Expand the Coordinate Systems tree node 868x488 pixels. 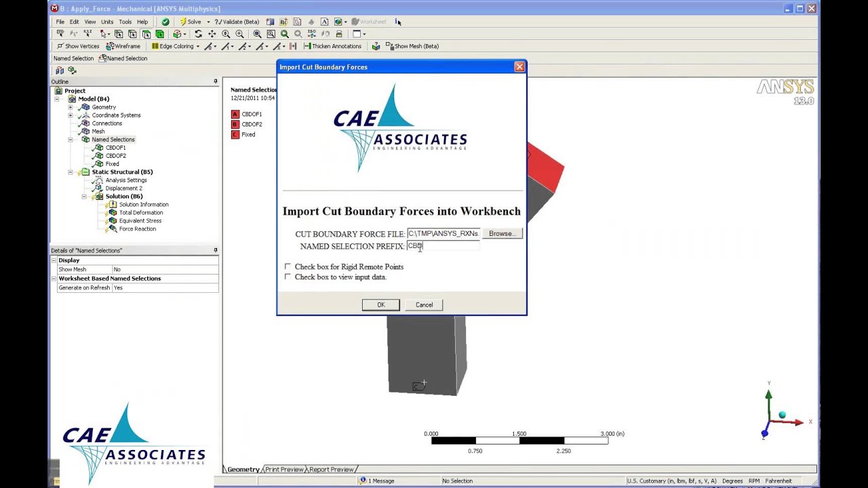(71, 115)
